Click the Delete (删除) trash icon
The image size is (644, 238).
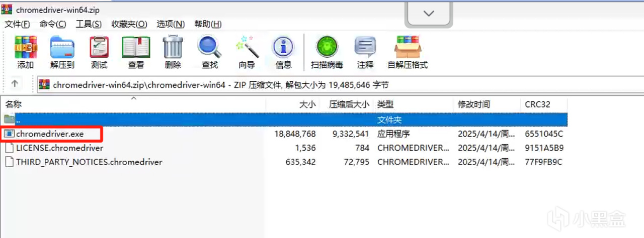click(x=173, y=47)
